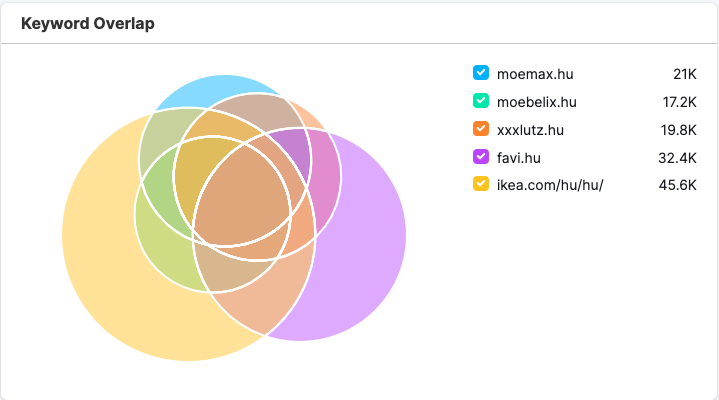Image resolution: width=719 pixels, height=400 pixels.
Task: Uncheck the moebelix.hu checkbox
Action: pyautogui.click(x=481, y=101)
